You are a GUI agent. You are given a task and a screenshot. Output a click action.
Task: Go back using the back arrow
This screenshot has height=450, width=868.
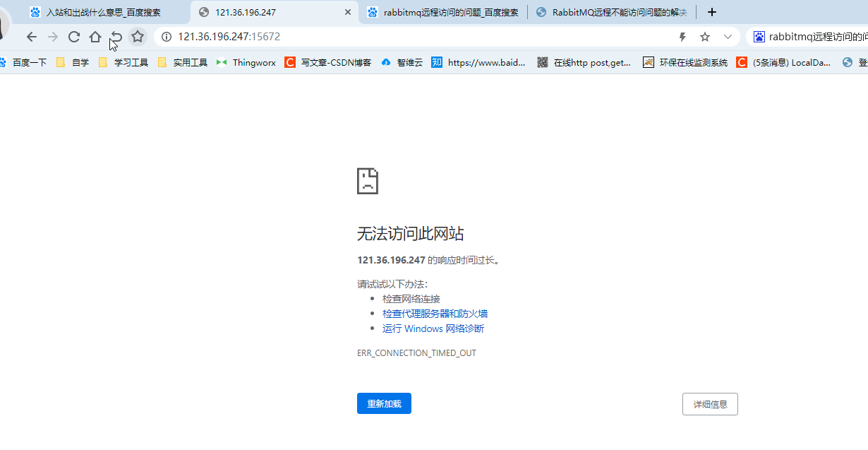click(31, 37)
